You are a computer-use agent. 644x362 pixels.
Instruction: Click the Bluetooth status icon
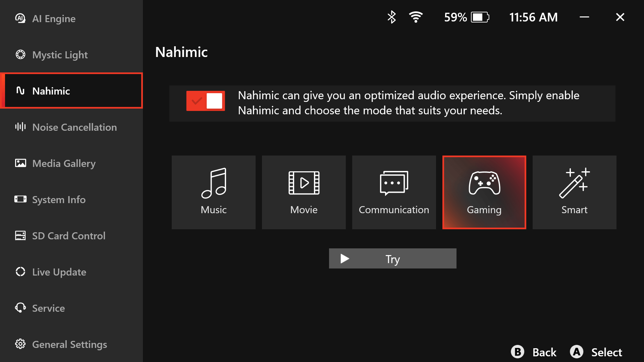392,17
